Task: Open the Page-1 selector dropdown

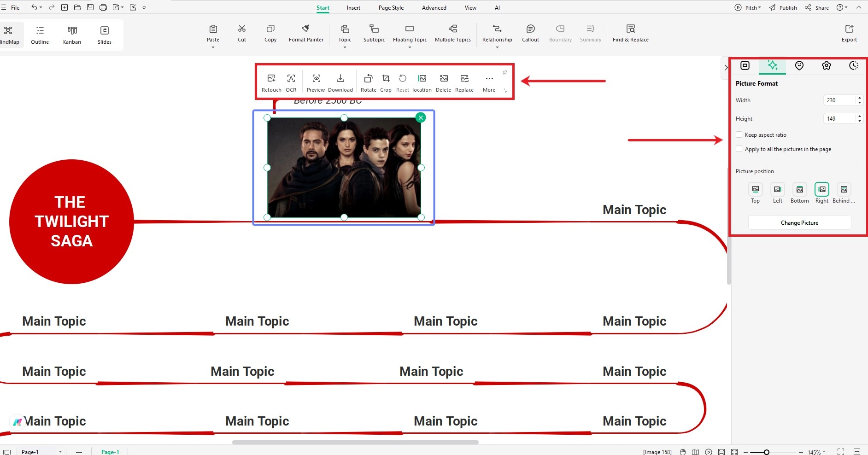Action: [x=60, y=452]
